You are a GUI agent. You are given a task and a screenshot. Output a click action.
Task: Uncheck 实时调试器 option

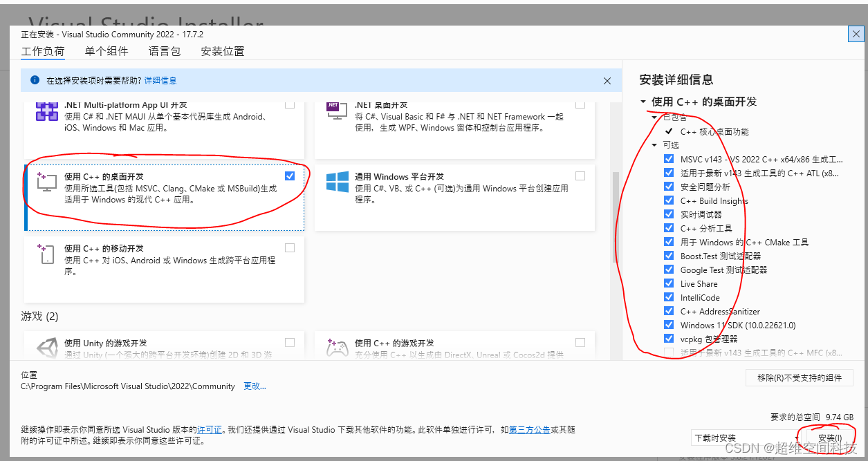click(x=669, y=214)
